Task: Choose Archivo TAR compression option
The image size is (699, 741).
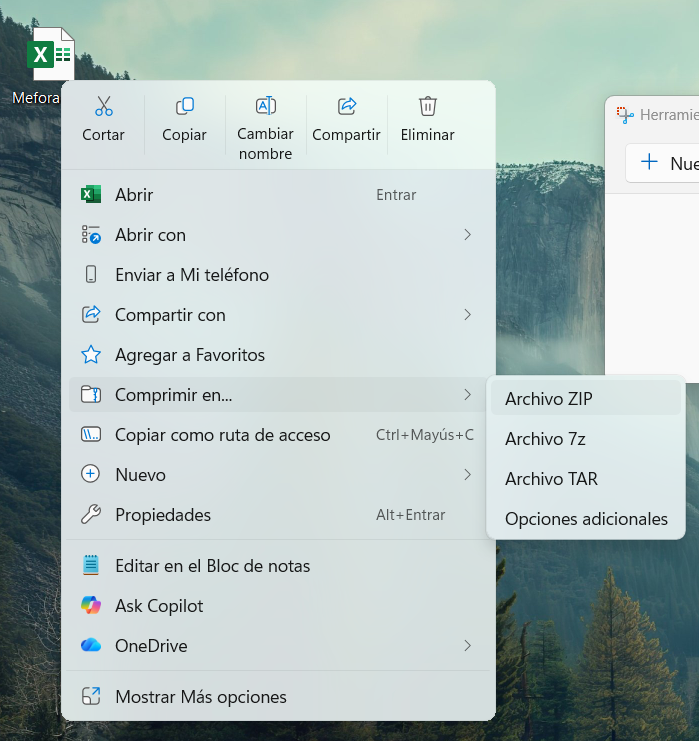Action: click(551, 479)
